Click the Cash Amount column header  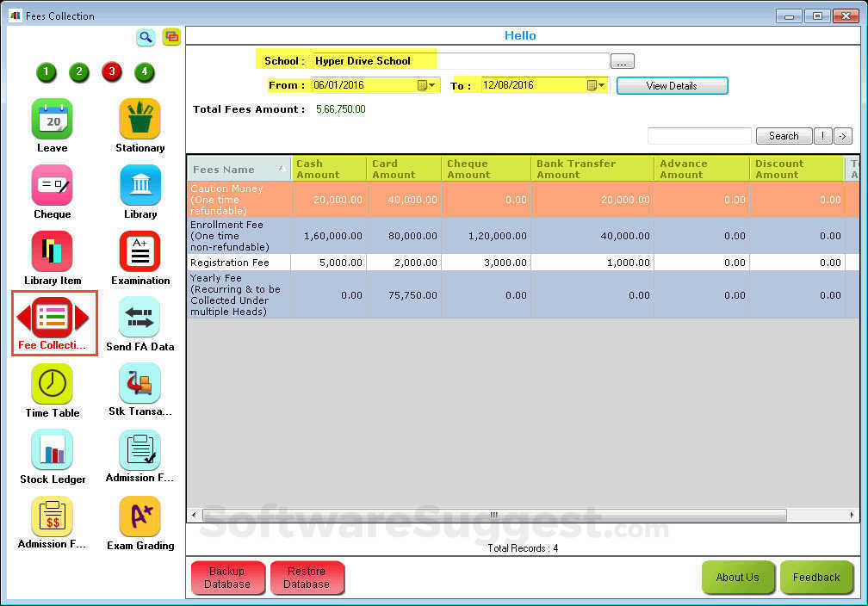click(329, 170)
